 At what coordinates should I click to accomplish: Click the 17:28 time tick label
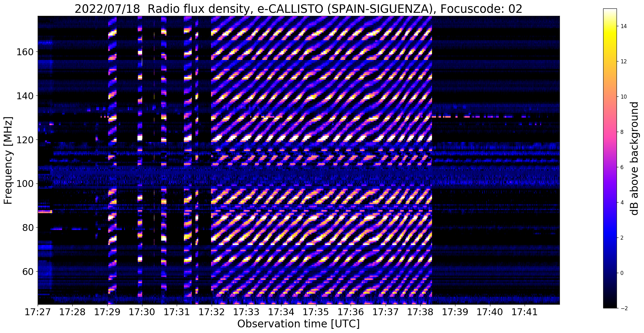[73, 312]
